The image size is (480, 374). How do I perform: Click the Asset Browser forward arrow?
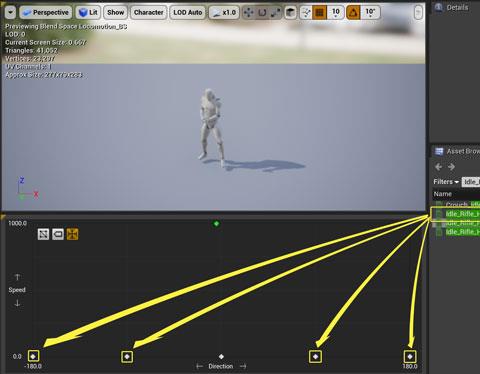point(451,167)
